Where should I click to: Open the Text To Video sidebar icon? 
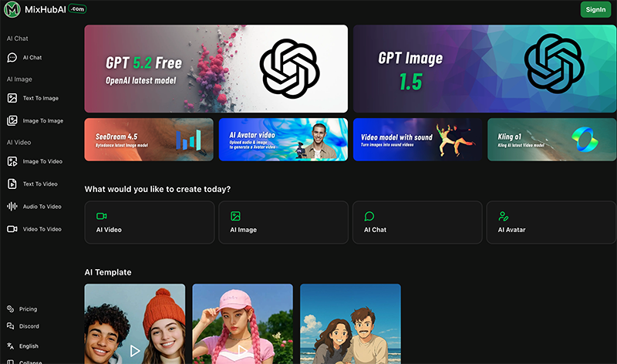coord(12,184)
